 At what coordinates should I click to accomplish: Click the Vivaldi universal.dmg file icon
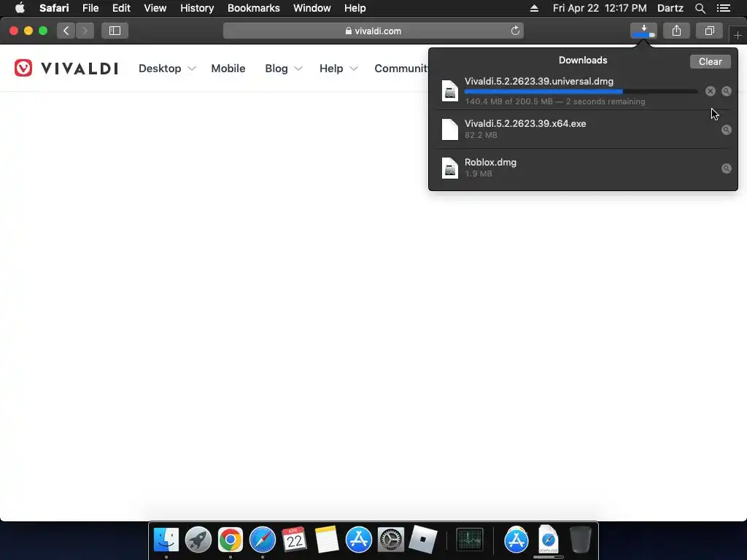coord(449,91)
